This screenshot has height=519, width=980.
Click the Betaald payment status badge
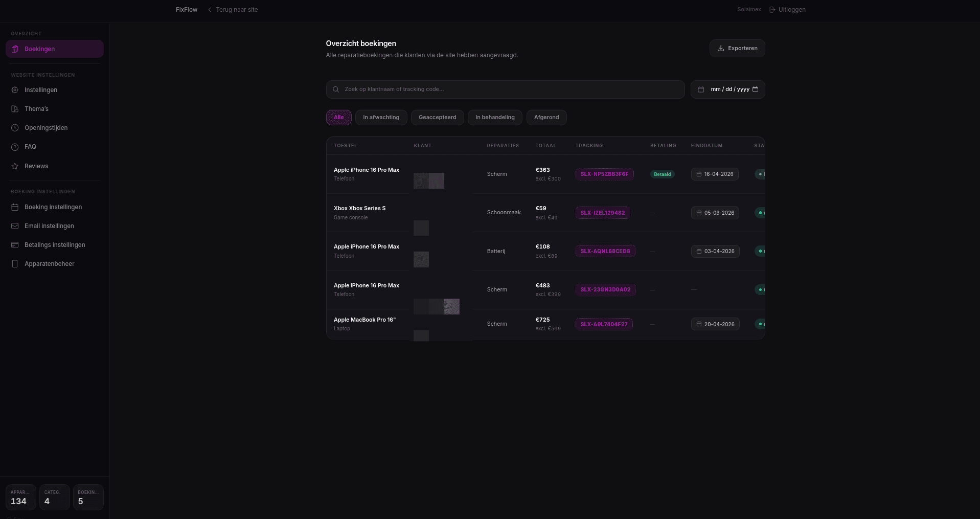pyautogui.click(x=662, y=174)
